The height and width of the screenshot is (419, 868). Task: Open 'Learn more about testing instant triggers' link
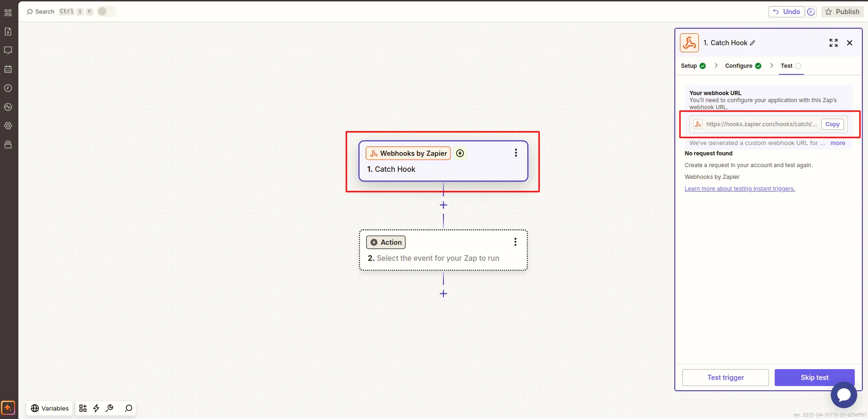pyautogui.click(x=740, y=189)
